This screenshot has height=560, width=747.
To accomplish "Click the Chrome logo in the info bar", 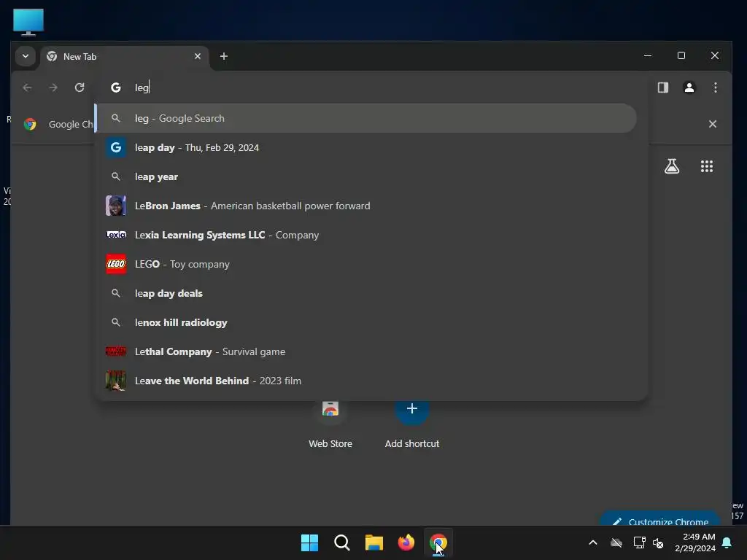I will pyautogui.click(x=30, y=124).
